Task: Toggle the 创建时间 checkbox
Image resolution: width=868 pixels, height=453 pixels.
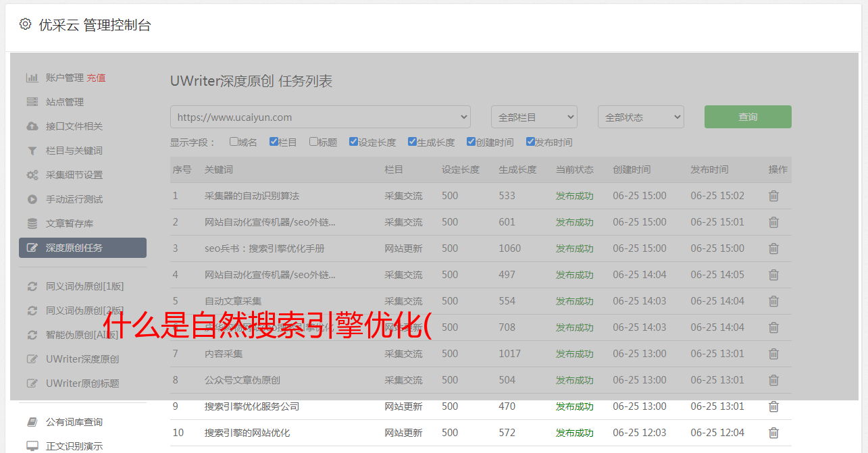Action: tap(471, 142)
